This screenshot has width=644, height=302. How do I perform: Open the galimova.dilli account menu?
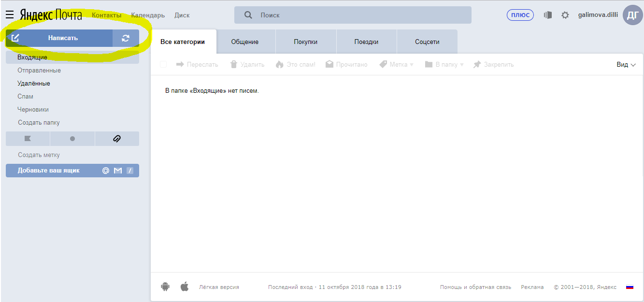click(599, 15)
